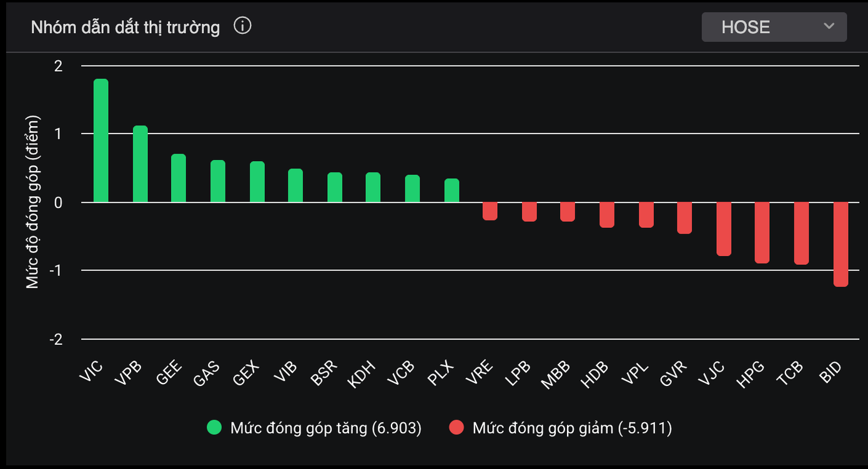Click the 'Nhóm dẫn dắt thị trường' title
This screenshot has height=469, width=868.
pyautogui.click(x=126, y=27)
